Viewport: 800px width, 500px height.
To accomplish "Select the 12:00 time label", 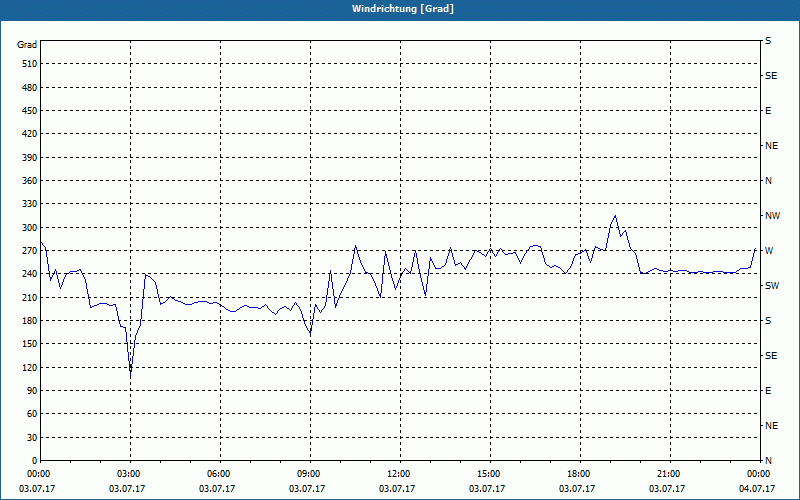I will point(400,474).
